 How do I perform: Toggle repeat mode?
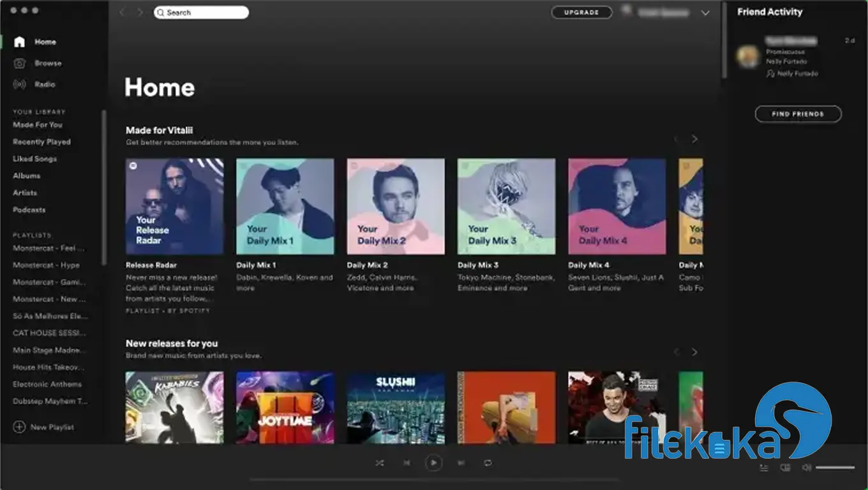(x=488, y=463)
